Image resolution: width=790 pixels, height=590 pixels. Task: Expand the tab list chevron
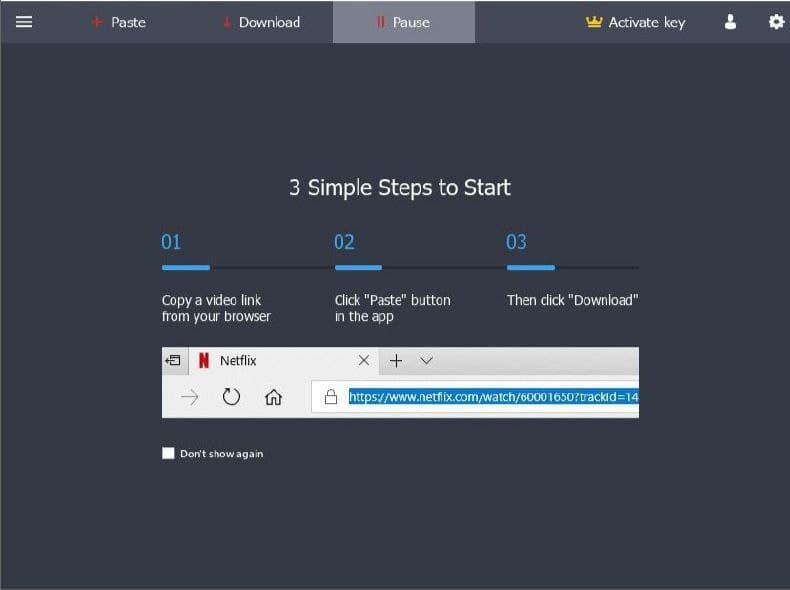[x=426, y=361]
